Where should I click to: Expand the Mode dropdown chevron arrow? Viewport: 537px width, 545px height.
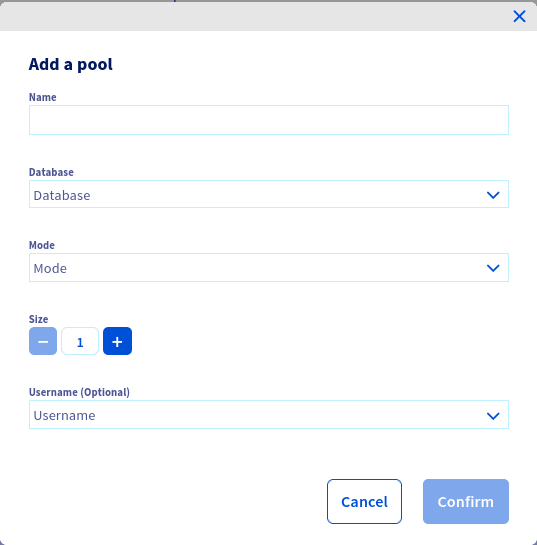(493, 268)
